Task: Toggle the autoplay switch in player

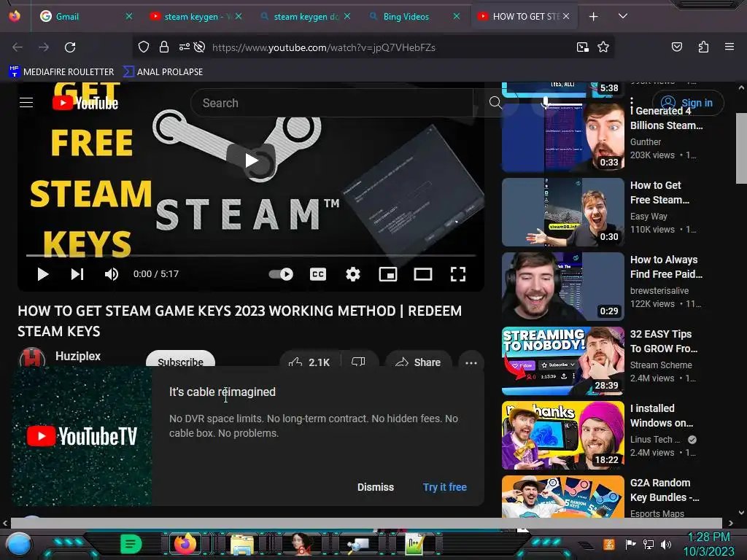Action: (281, 274)
